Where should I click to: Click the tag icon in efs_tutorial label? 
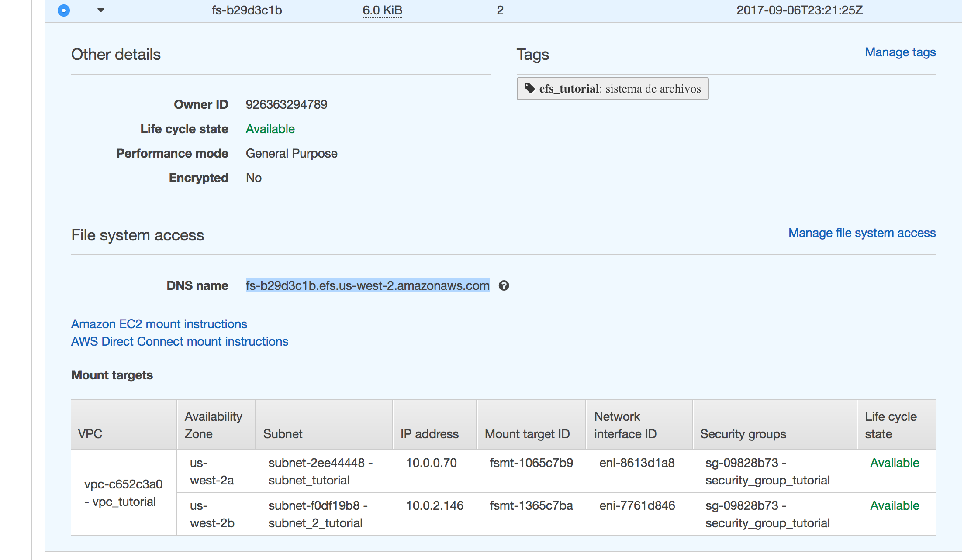529,88
